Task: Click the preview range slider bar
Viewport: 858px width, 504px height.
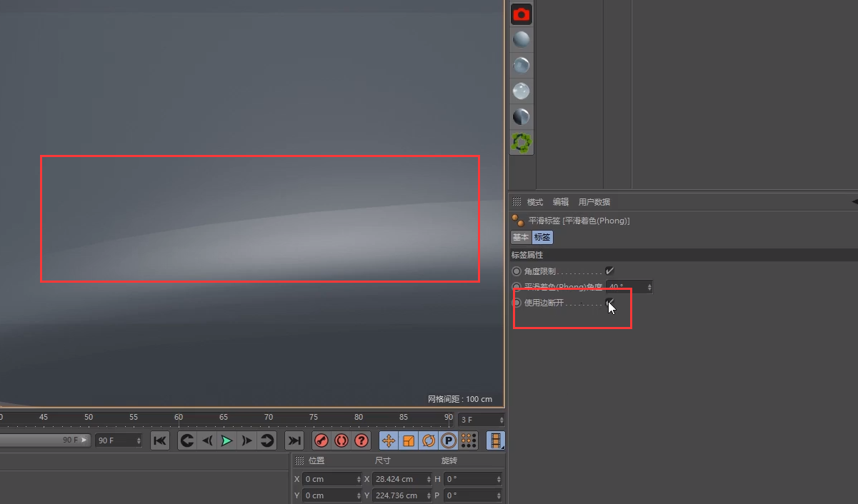Action: click(x=45, y=440)
